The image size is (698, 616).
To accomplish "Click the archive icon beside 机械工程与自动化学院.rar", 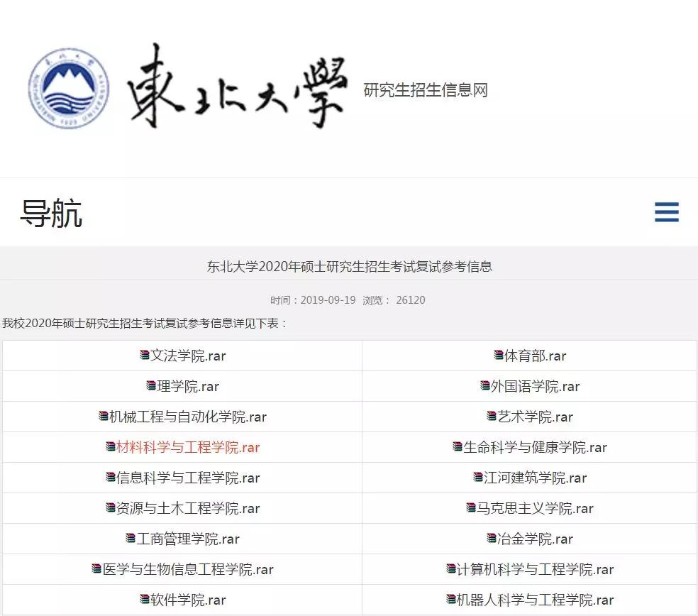I will [104, 416].
